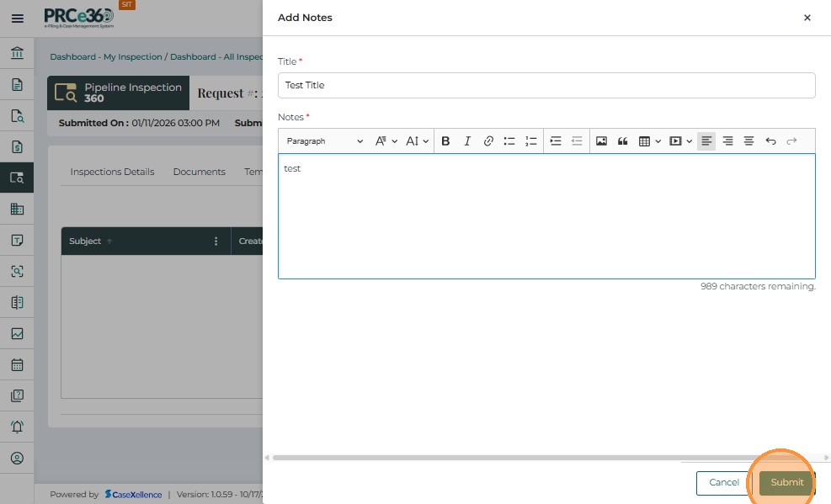Open the document sidebar icon
The width and height of the screenshot is (831, 504).
tap(17, 84)
